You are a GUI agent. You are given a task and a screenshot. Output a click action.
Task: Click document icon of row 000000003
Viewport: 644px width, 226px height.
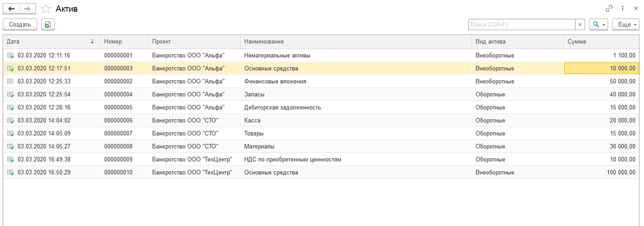(11, 68)
